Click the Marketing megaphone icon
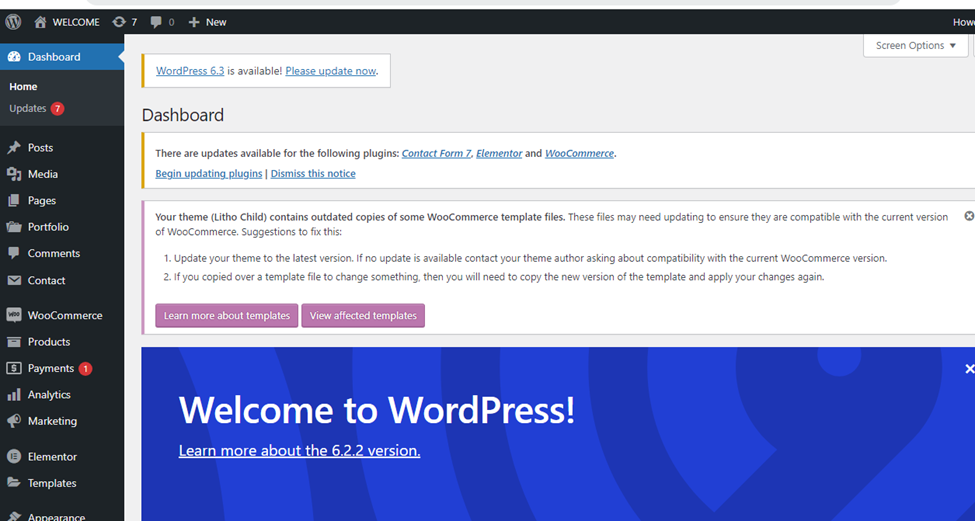975x521 pixels. point(14,421)
